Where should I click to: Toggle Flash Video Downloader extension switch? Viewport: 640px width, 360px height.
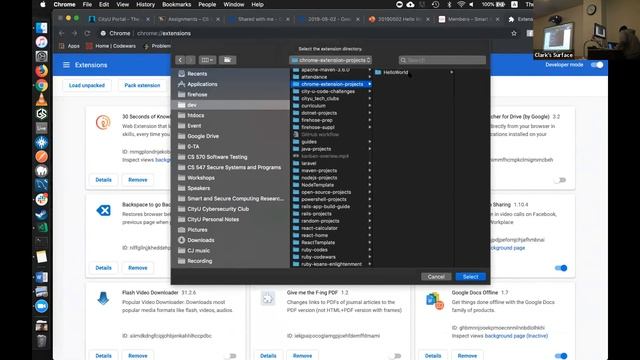tap(231, 356)
